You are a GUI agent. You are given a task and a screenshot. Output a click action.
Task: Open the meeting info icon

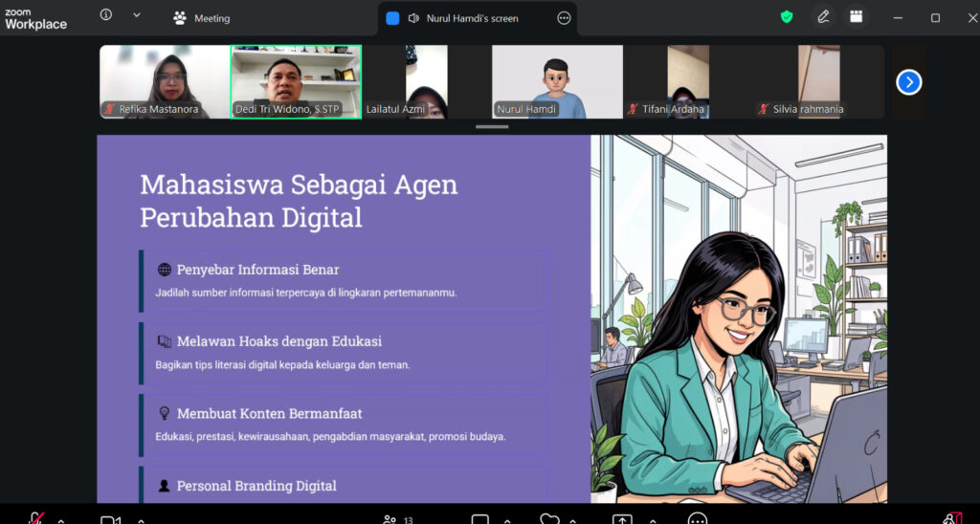click(106, 15)
